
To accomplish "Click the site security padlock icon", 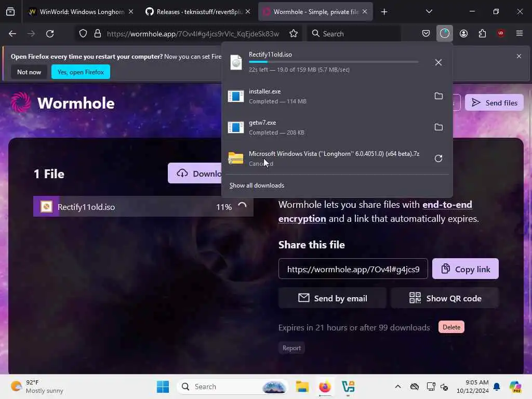I will click(x=98, y=34).
